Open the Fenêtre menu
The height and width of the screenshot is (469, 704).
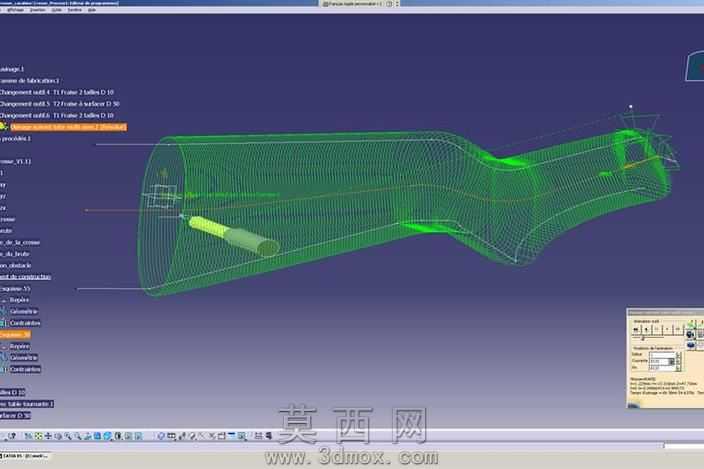[x=75, y=9]
